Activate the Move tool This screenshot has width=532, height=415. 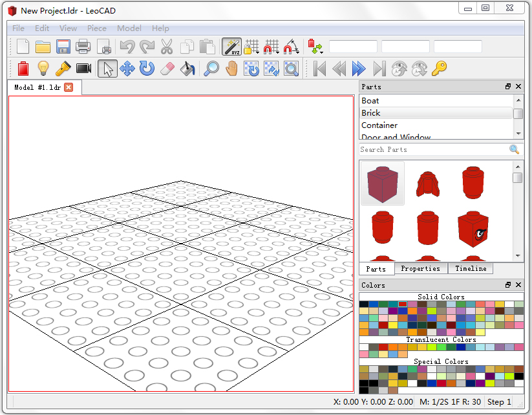click(x=127, y=69)
